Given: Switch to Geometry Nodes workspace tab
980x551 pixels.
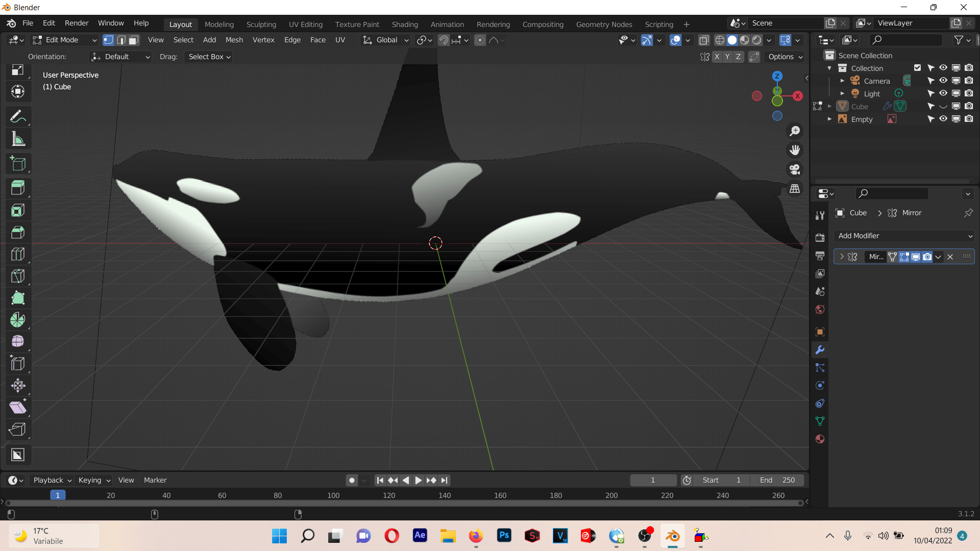Looking at the screenshot, I should [604, 24].
